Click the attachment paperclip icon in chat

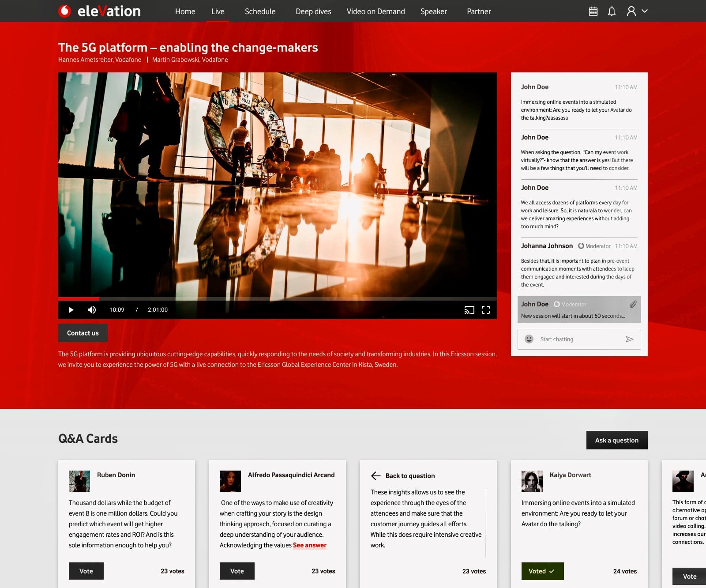pos(633,304)
